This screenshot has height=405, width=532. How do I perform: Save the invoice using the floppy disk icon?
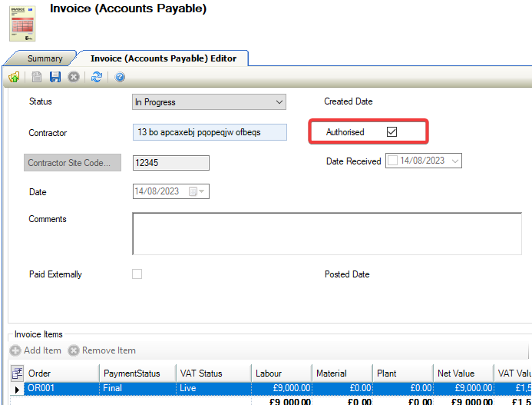(55, 77)
